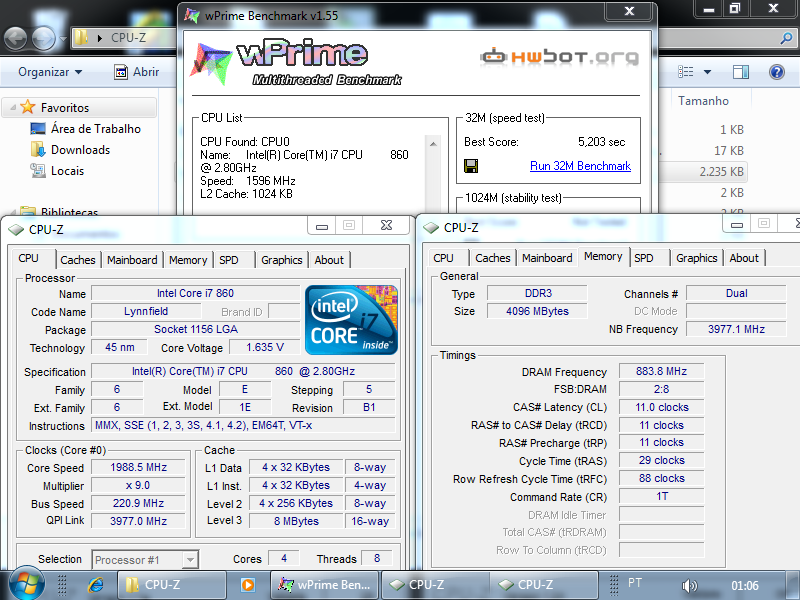Click the Explorer forward navigation arrow
This screenshot has width=800, height=600.
coord(43,38)
